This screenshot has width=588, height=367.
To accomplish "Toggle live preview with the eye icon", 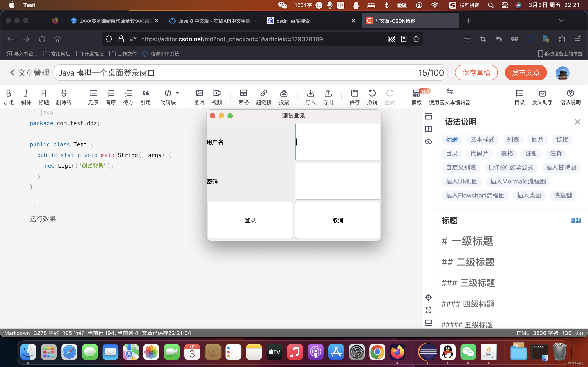I will [428, 142].
